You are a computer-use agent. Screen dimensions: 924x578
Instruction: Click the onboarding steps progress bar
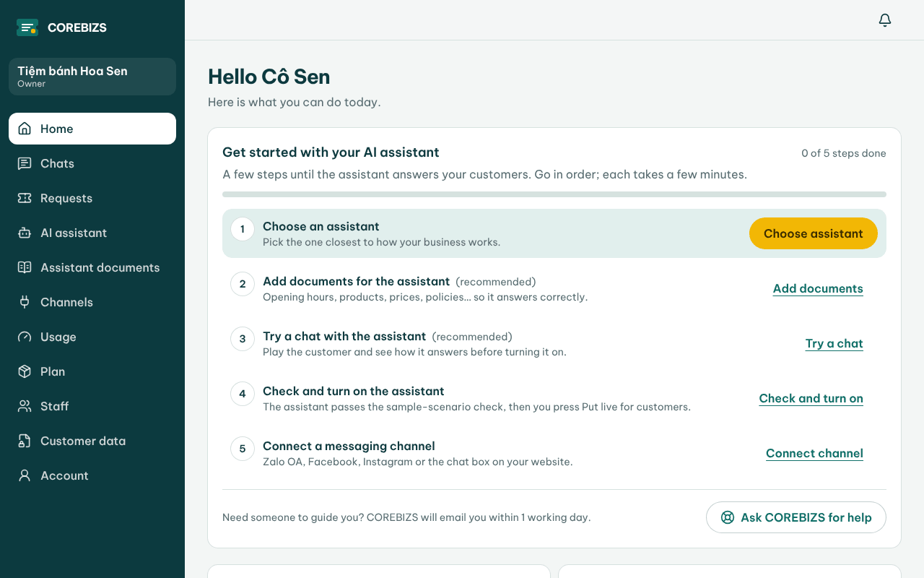point(554,194)
